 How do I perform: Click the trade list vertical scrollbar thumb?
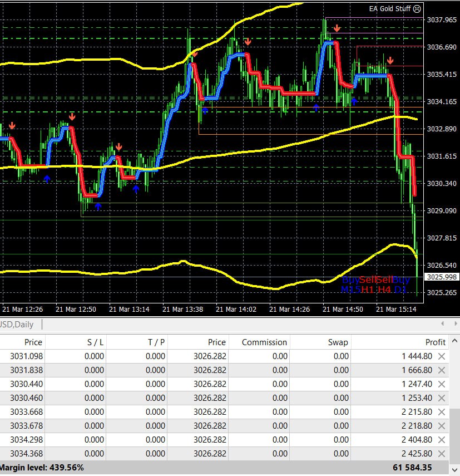click(x=454, y=436)
